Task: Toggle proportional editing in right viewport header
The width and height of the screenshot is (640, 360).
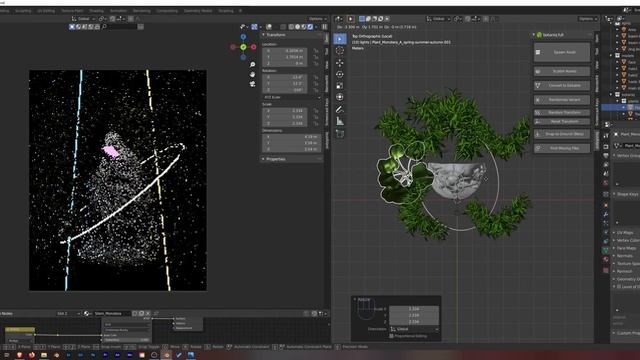Action: point(486,19)
